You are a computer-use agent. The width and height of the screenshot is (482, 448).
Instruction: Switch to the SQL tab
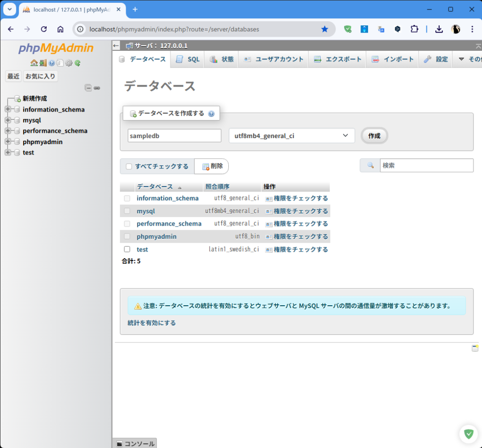tap(188, 59)
